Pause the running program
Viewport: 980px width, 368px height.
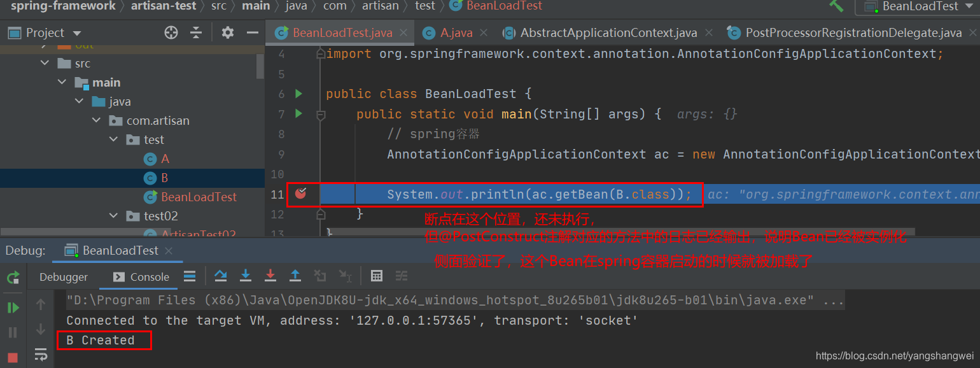[x=13, y=332]
